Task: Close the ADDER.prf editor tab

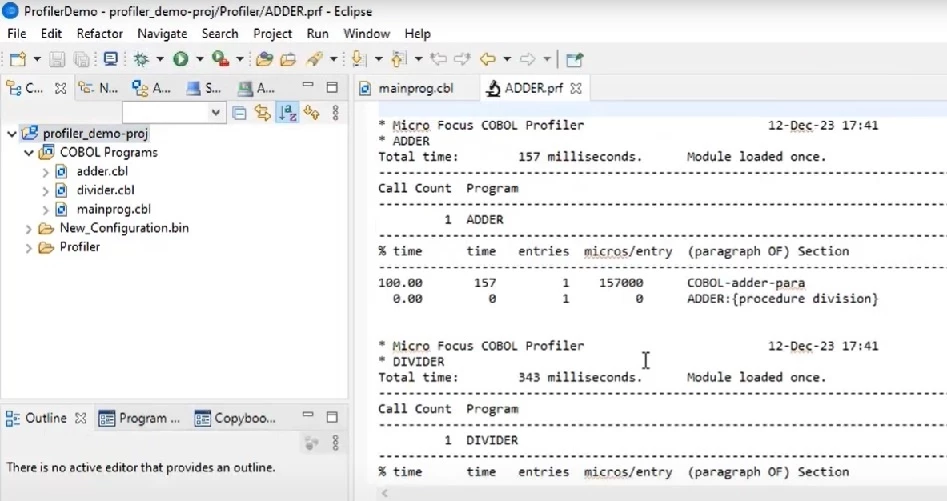Action: click(576, 88)
